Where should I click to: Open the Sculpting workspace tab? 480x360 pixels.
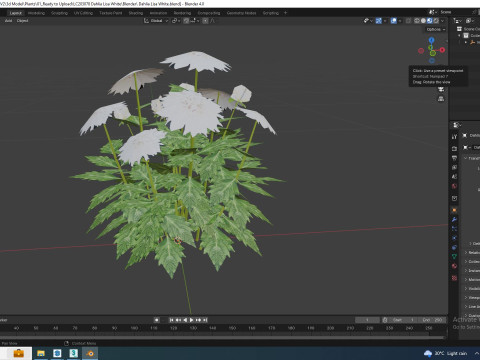coord(59,13)
